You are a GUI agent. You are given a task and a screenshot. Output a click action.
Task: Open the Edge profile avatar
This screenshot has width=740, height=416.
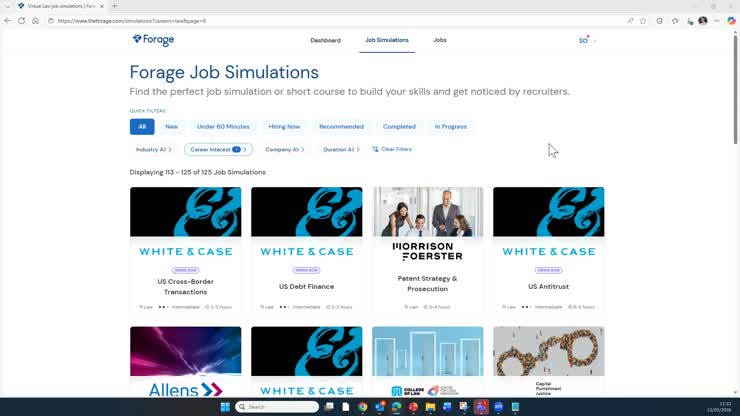click(x=703, y=21)
